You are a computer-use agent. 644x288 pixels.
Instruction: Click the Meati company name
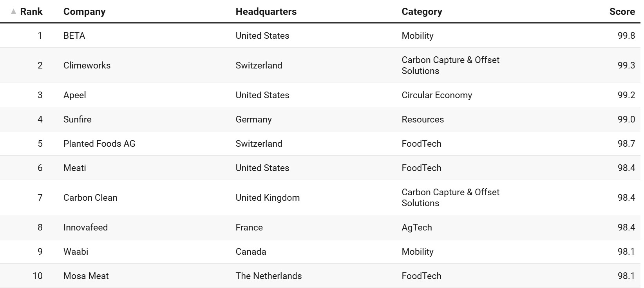(74, 168)
